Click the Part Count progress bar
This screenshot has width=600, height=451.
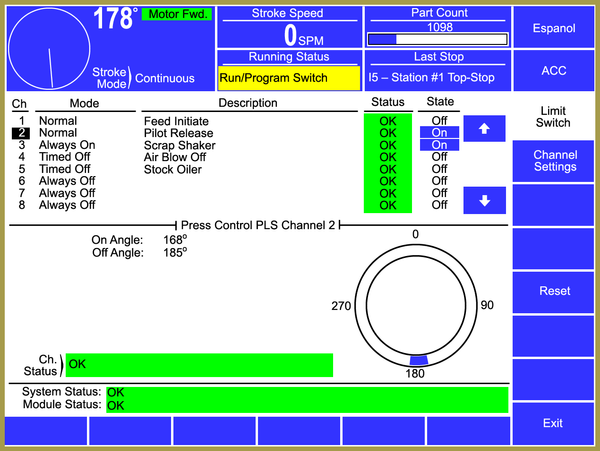point(438,39)
